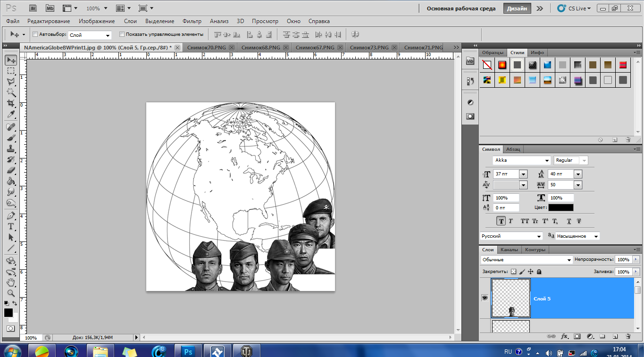Select the Zoom magnifier tool
This screenshot has height=357, width=644.
click(11, 293)
